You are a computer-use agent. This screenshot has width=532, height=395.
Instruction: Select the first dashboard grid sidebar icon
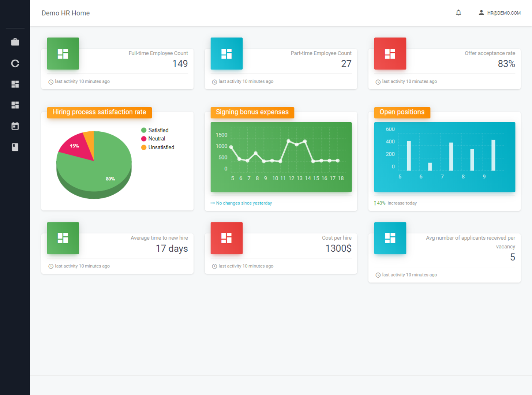click(15, 84)
